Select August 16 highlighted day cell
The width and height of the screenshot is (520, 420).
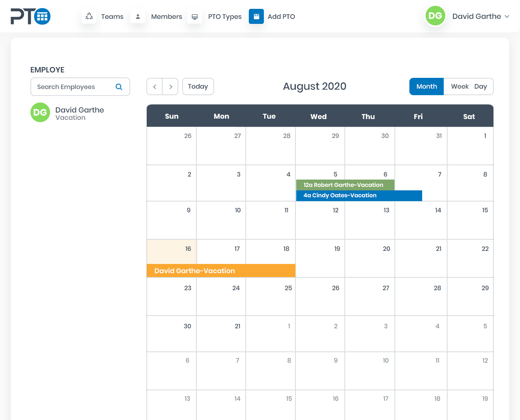point(172,252)
